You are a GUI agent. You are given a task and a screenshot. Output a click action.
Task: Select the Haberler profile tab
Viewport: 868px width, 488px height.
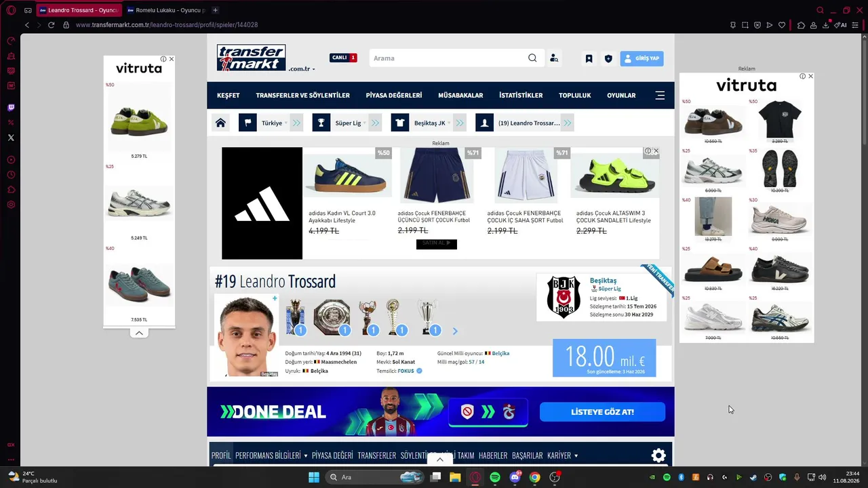click(x=493, y=455)
